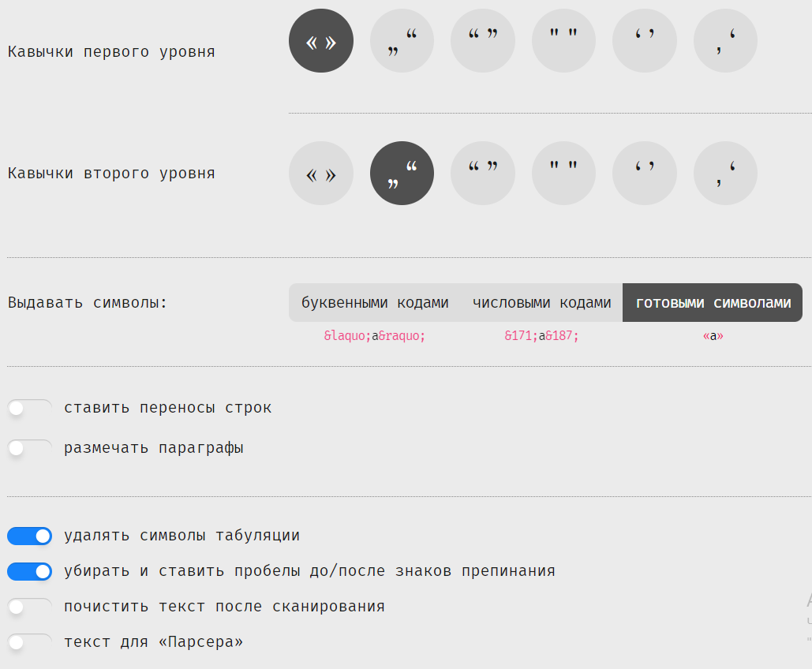
Task: Enable «ставить переносы строк» toggle
Action: pos(29,408)
